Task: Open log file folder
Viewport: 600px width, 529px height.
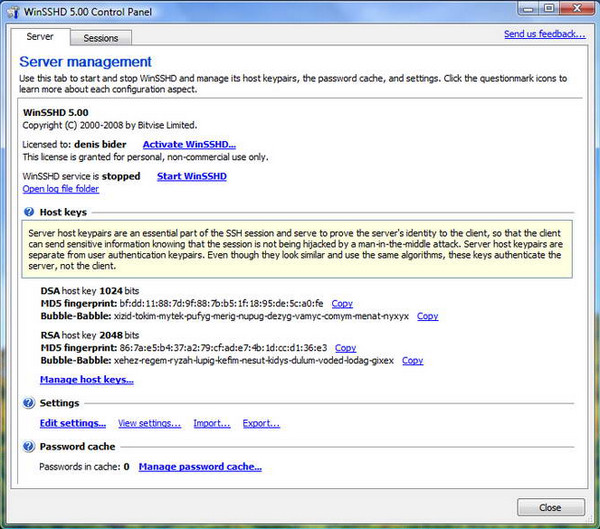Action: tap(61, 189)
